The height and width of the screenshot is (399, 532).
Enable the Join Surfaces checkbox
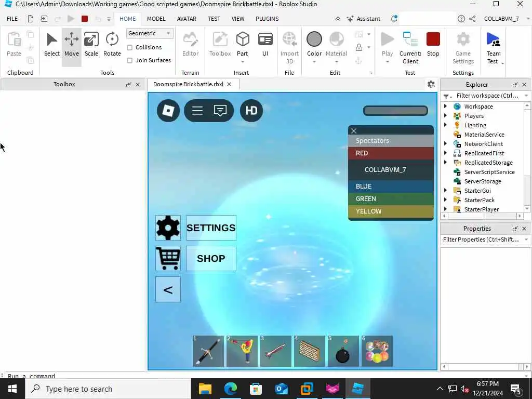coord(129,60)
